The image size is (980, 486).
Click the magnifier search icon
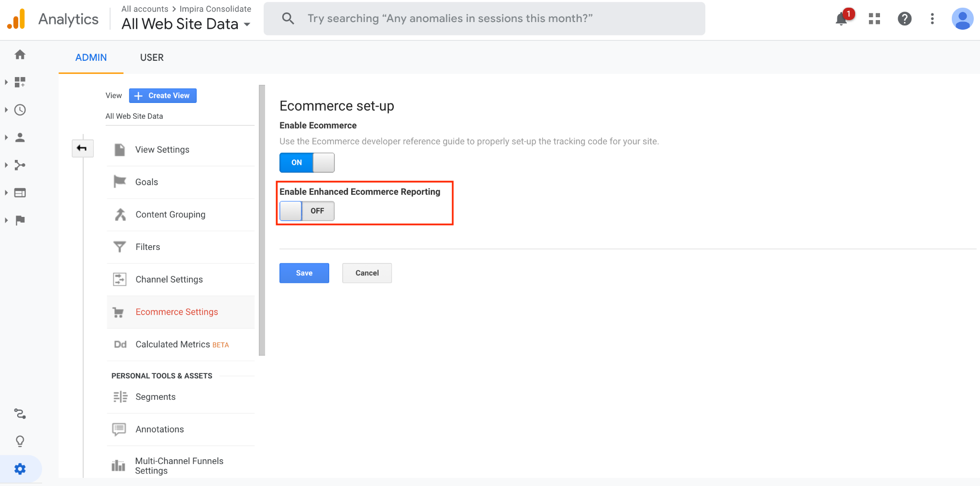tap(288, 19)
